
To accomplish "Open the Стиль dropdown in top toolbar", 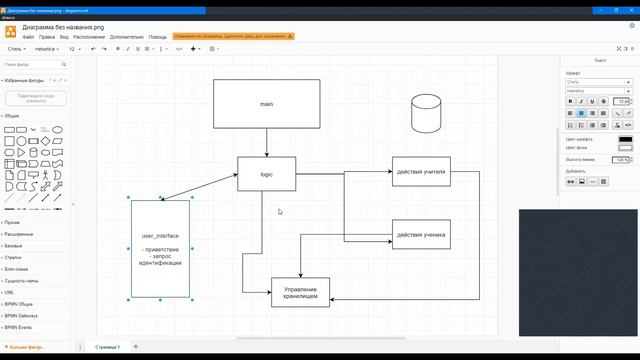I will click(17, 49).
